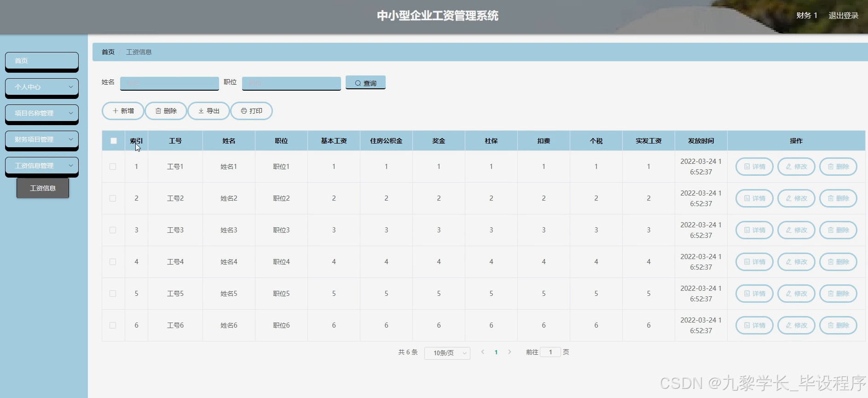
Task: Click the page jump number input
Action: 550,352
